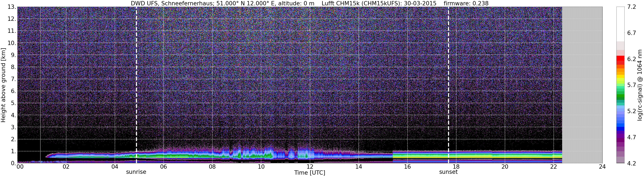Click the time axis tick '04'
Screen dimensions: 644x177
(x=115, y=167)
